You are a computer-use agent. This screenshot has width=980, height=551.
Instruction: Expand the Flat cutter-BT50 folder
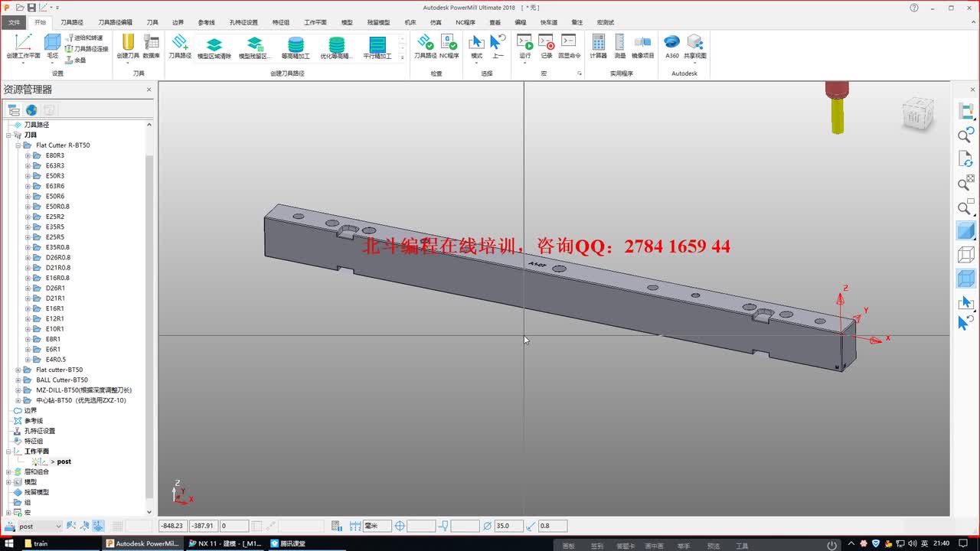tap(18, 370)
